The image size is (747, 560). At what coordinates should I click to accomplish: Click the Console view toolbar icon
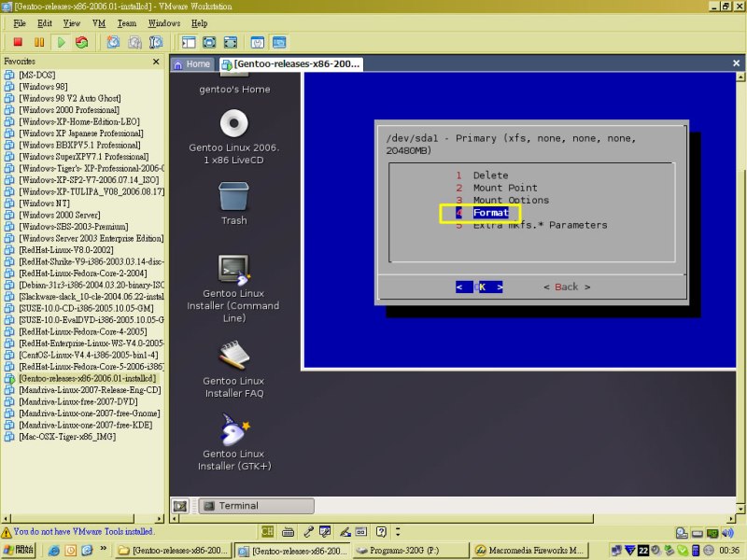(279, 42)
